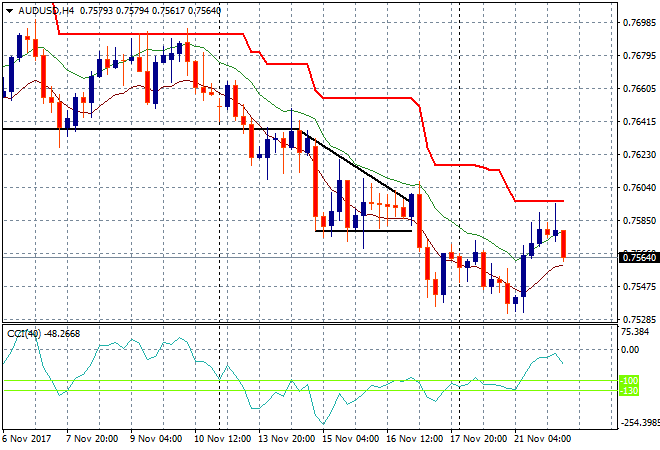Viewport: 660px width, 450px height.
Task: Select the current price label 0.75640
Action: (639, 257)
